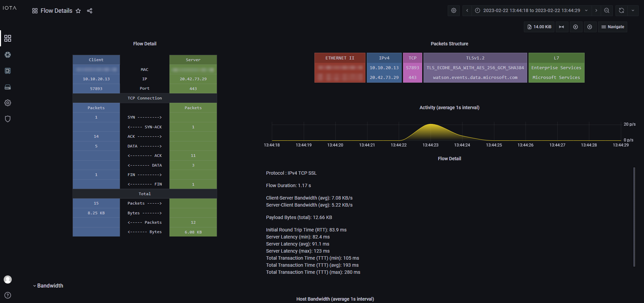The height and width of the screenshot is (303, 644).
Task: Open the auto-refresh interval dropdown
Action: point(633,10)
